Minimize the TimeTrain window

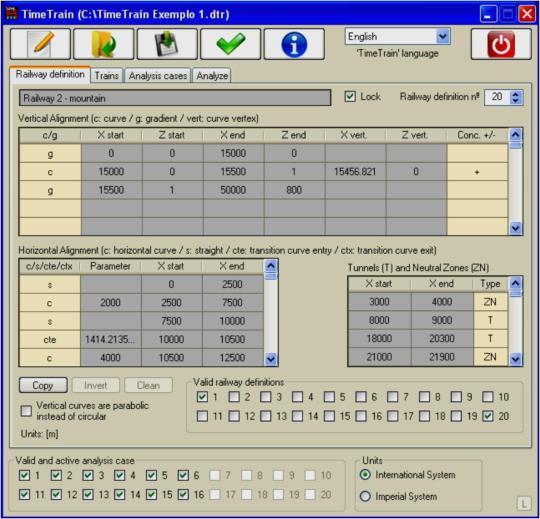click(489, 14)
